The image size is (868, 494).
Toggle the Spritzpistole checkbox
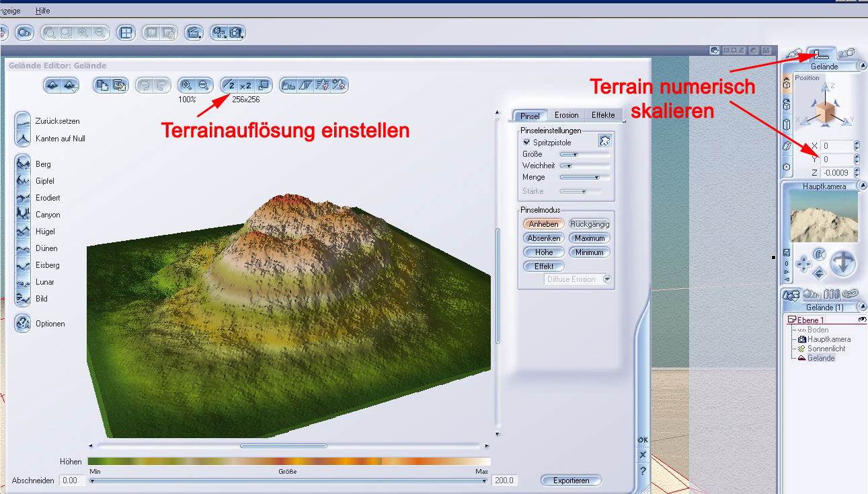(526, 143)
